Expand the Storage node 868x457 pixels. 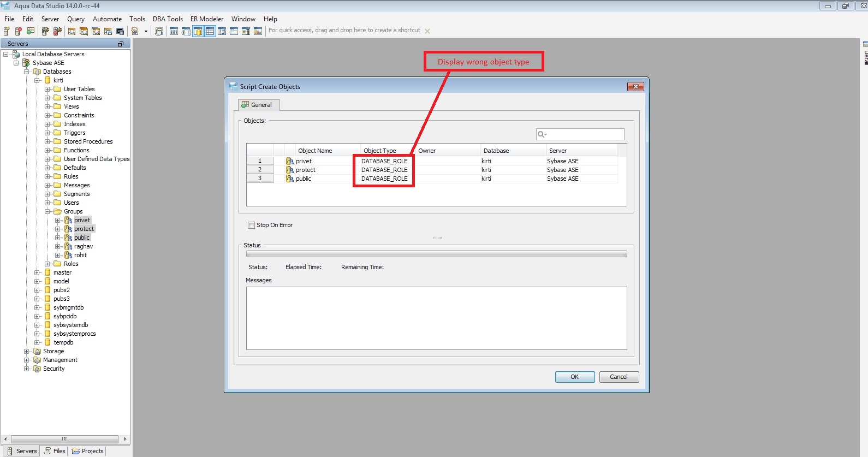(x=27, y=351)
